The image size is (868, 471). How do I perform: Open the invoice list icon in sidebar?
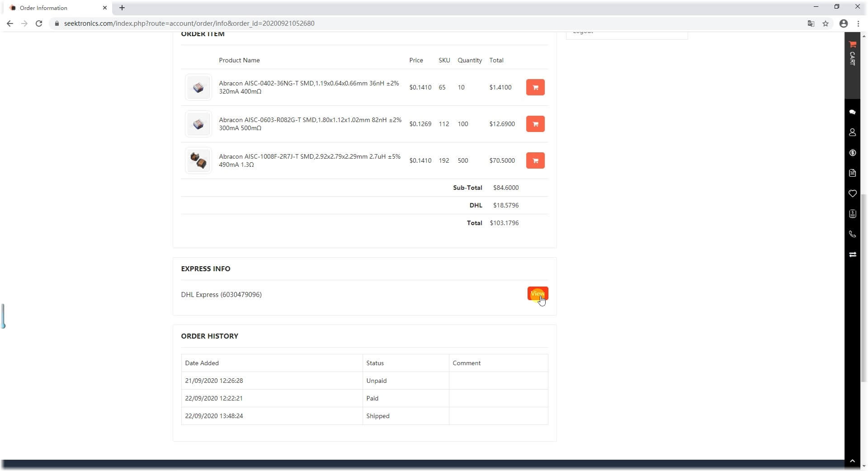point(852,214)
